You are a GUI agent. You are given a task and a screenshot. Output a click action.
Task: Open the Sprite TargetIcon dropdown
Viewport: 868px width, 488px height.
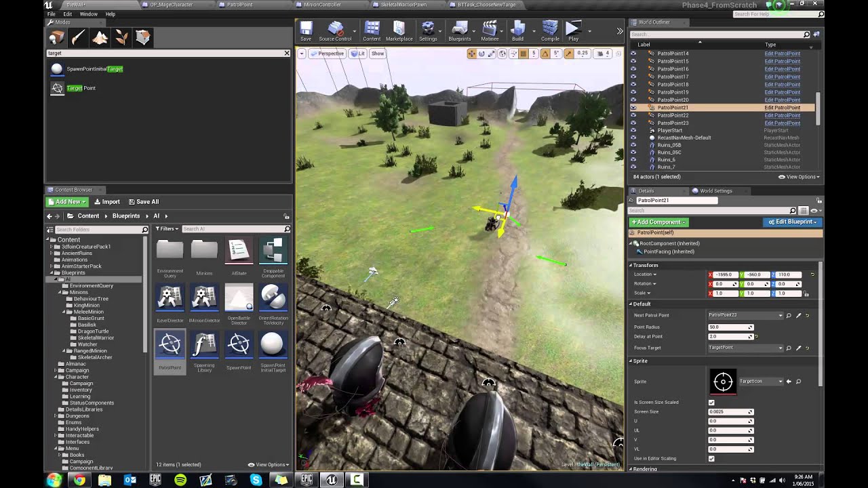pyautogui.click(x=761, y=382)
